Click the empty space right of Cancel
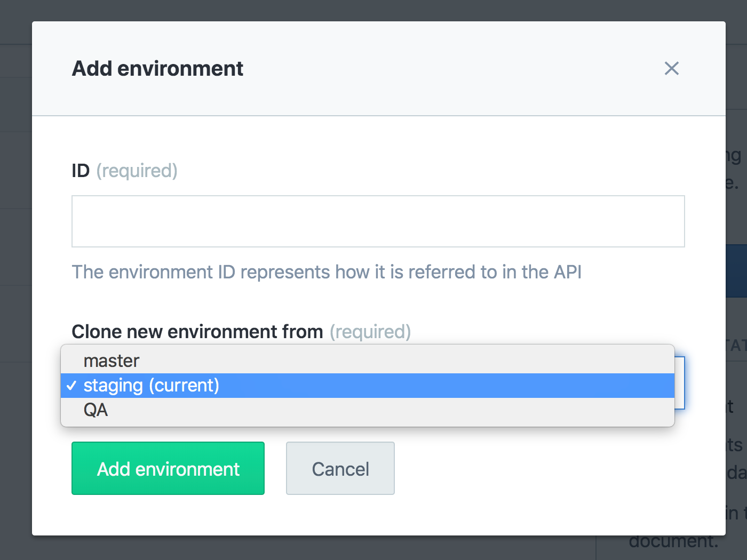Image resolution: width=747 pixels, height=560 pixels. 534,469
